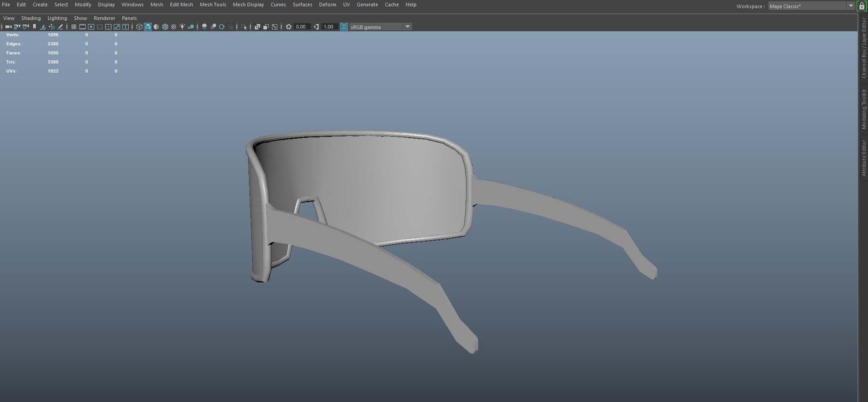The image size is (868, 402).
Task: Click the Exposure aperture icon
Action: [x=288, y=27]
